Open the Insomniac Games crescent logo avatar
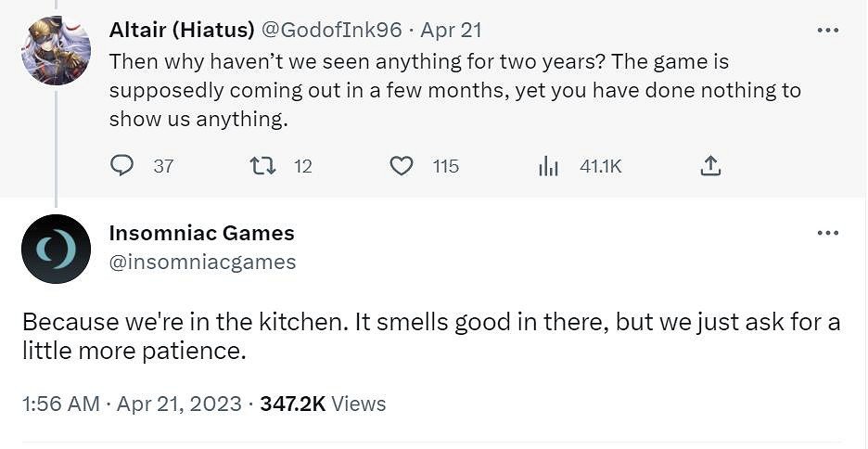 tap(56, 249)
